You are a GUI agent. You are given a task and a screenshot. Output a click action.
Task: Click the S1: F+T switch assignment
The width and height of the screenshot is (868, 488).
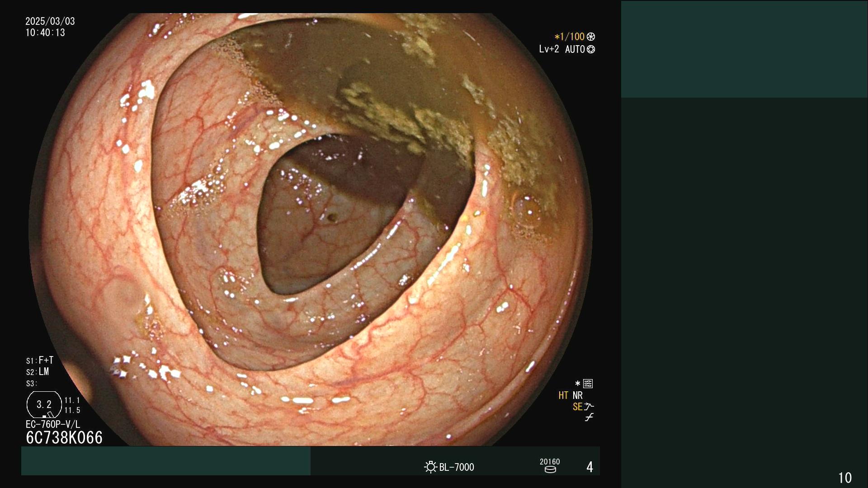coord(40,360)
